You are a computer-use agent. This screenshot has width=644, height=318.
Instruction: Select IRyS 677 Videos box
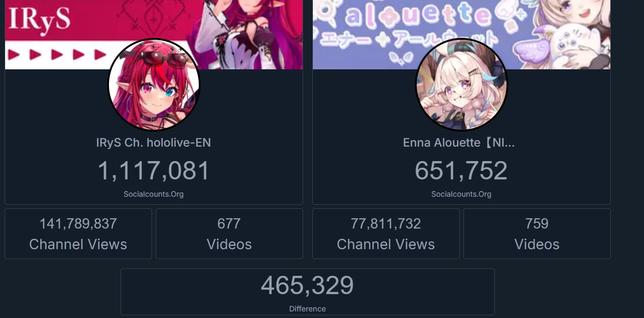coord(229,234)
